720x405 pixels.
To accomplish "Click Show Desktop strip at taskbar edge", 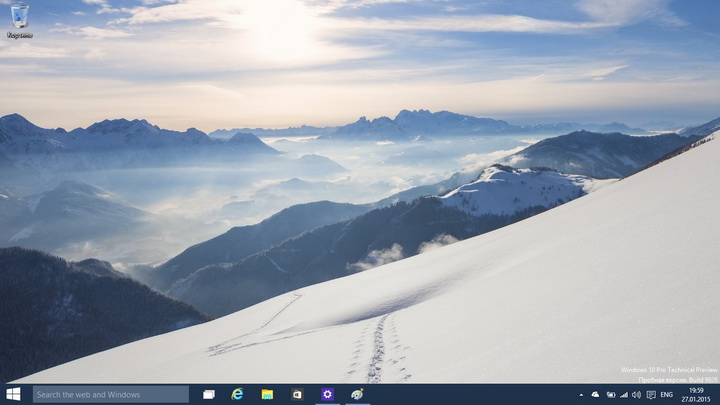I will [x=717, y=394].
